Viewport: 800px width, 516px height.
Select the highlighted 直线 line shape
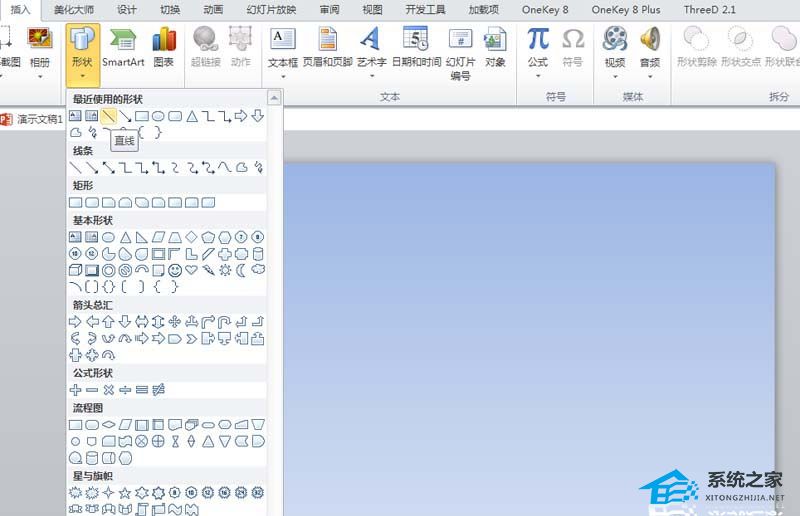point(108,116)
